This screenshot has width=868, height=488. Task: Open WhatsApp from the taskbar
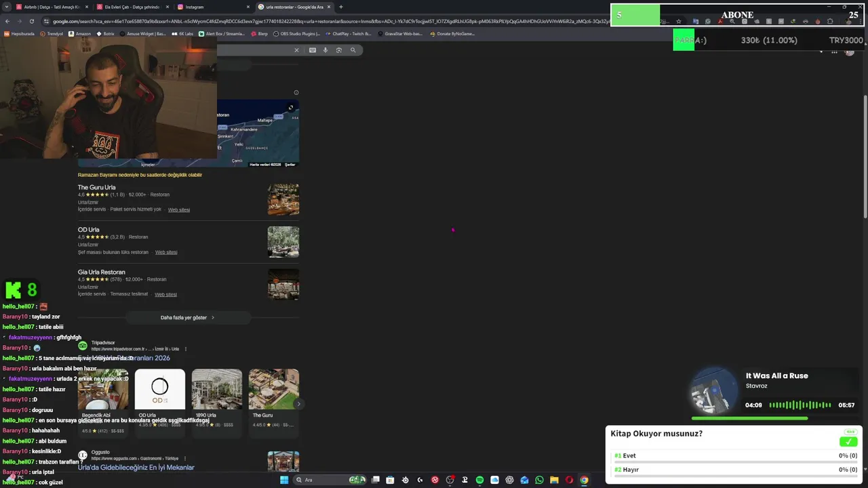click(539, 480)
